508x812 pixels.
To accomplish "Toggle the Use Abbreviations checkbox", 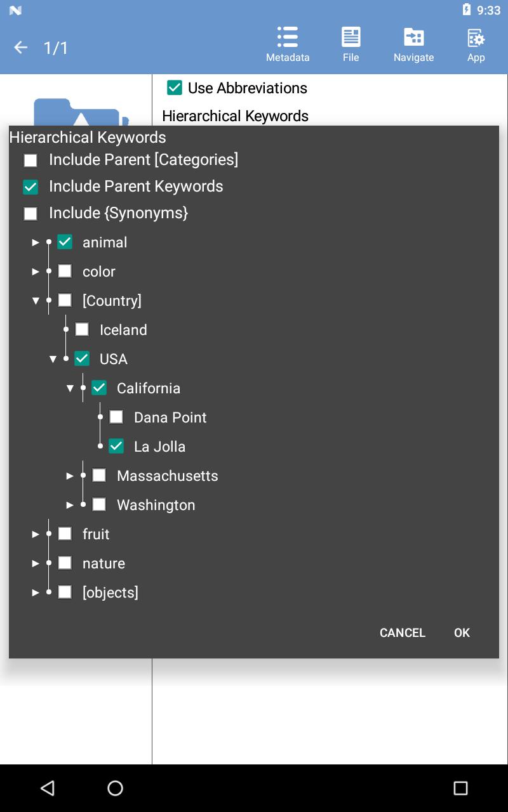I will coord(175,88).
